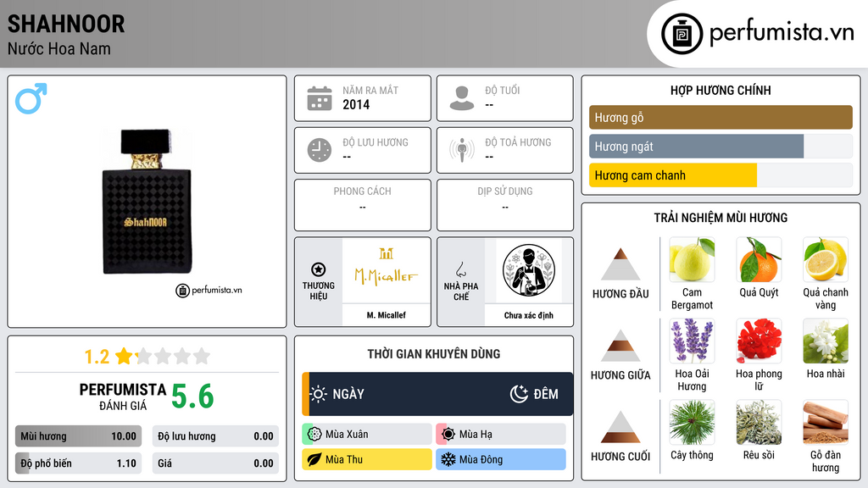Click the Chưa xác định perfumer label
This screenshot has width=868, height=488.
tap(529, 315)
